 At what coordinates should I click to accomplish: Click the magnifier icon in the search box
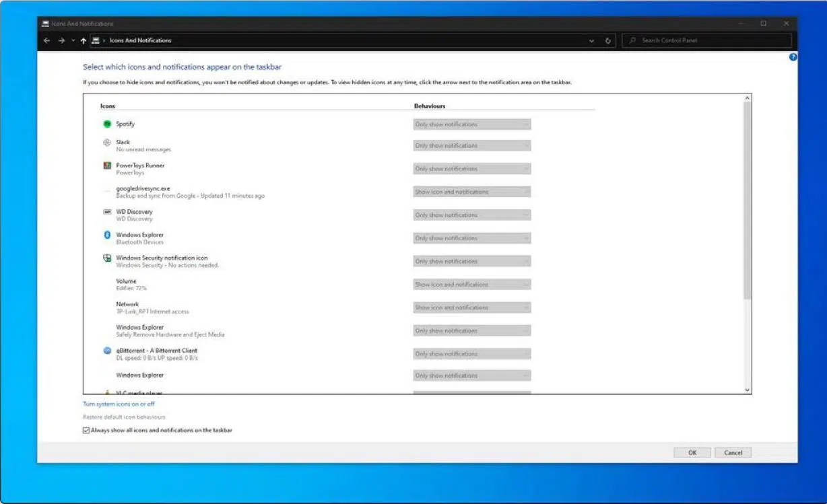click(x=632, y=40)
